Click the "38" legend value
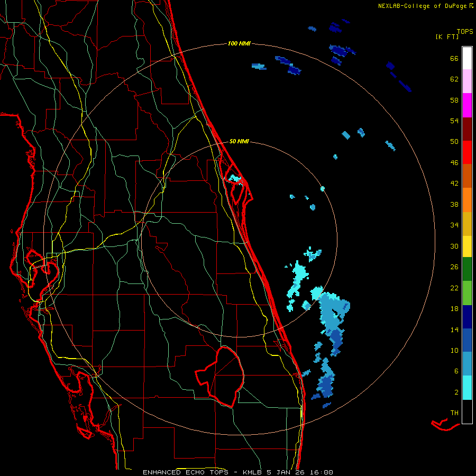 [x=454, y=204]
